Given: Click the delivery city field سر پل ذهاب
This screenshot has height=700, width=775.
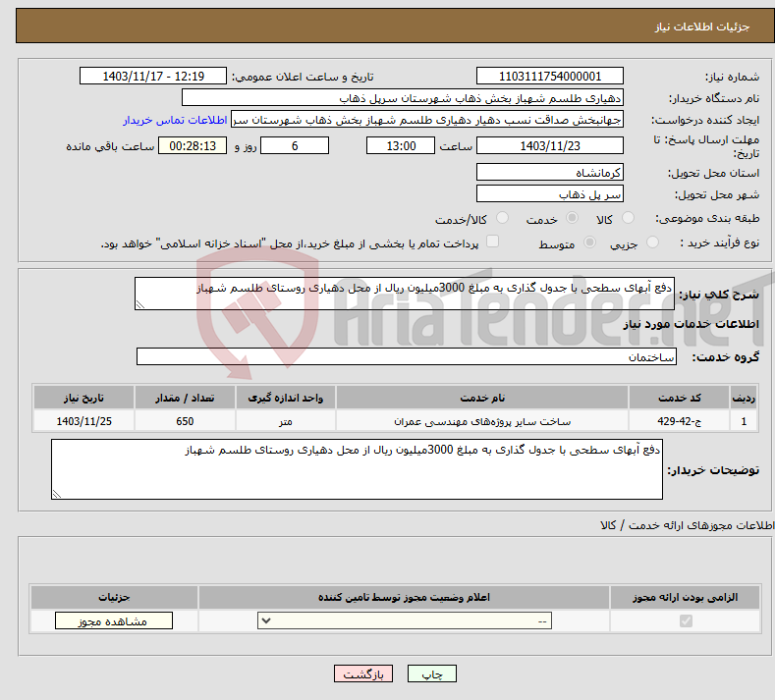Looking at the screenshot, I should 550,193.
